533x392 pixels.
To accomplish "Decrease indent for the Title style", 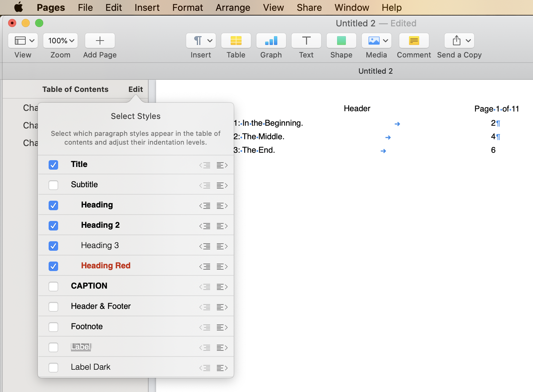I will pos(205,165).
